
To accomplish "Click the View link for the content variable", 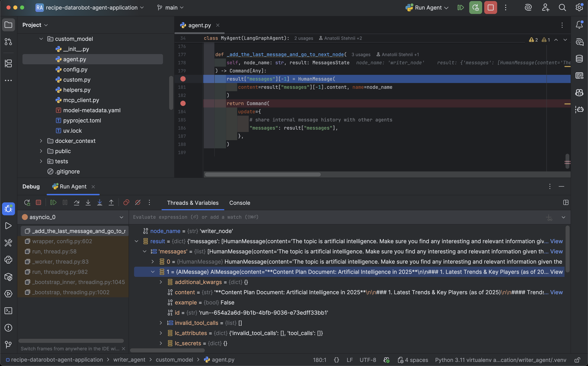I will pos(556,292).
